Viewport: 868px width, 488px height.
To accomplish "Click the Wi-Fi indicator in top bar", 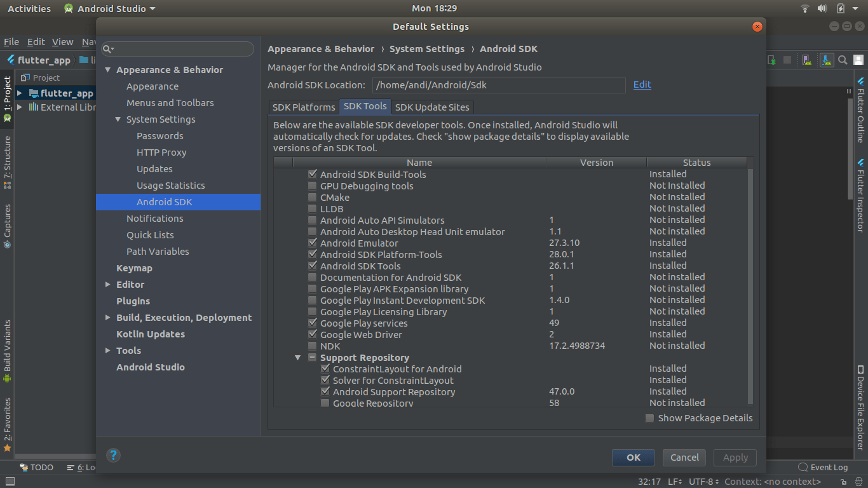I will tap(805, 8).
